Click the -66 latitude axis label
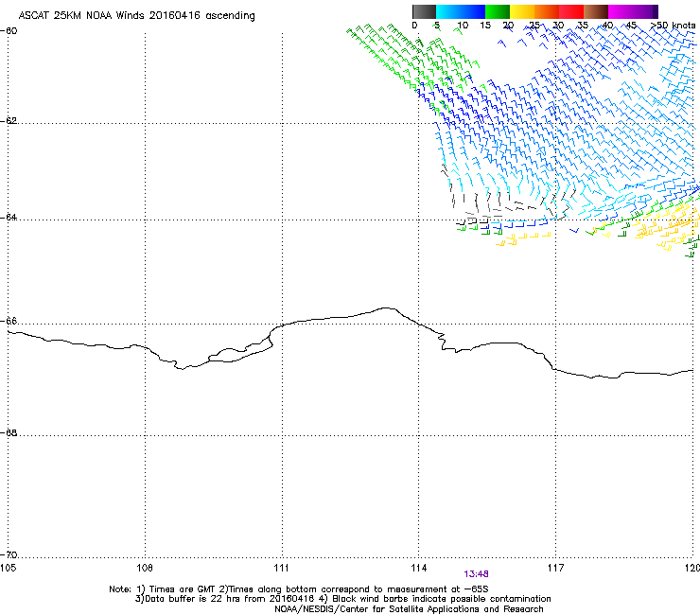700x615 pixels. tap(9, 321)
